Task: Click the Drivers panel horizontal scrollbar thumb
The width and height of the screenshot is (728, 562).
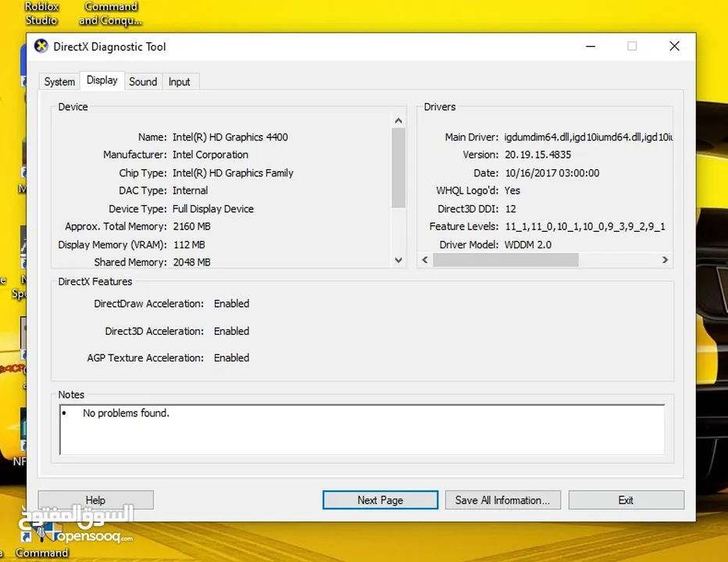Action: [505, 260]
